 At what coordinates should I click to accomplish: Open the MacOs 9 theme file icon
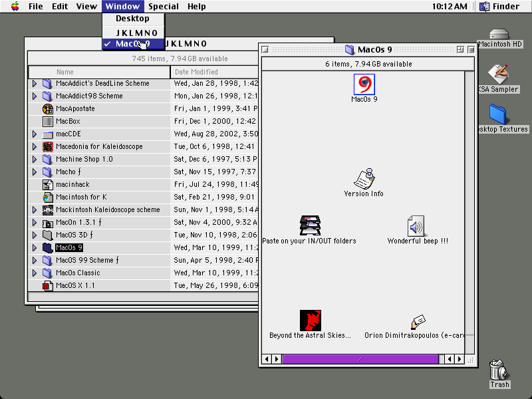pyautogui.click(x=364, y=84)
